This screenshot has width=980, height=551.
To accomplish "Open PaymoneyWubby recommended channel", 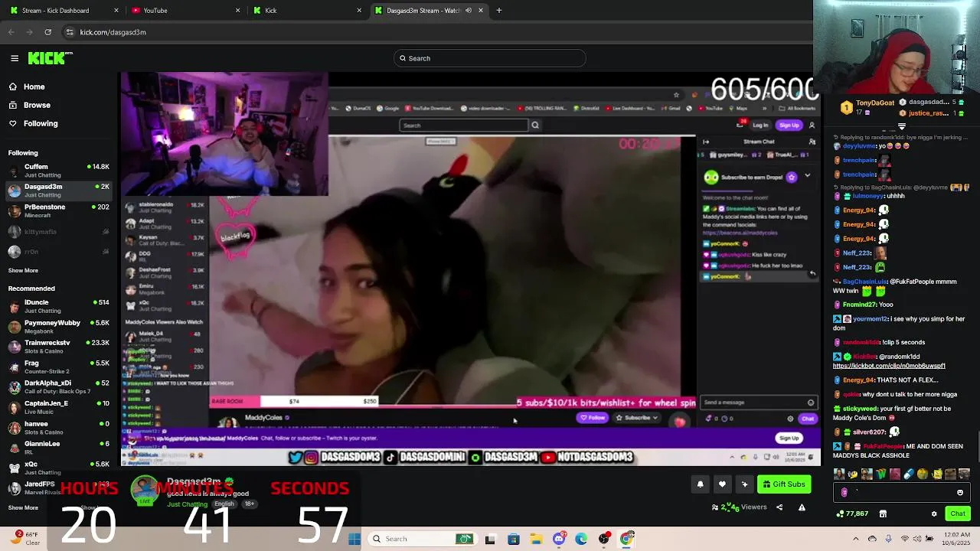I will 59,327.
